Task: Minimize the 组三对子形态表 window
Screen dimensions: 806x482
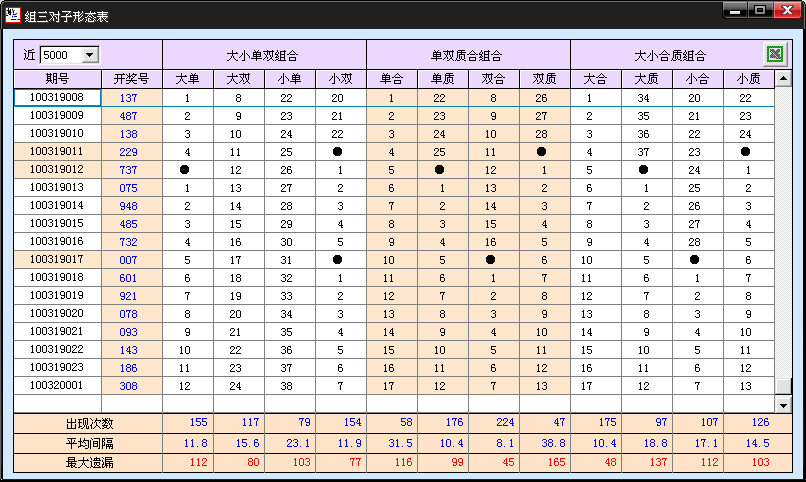Action: coord(736,12)
